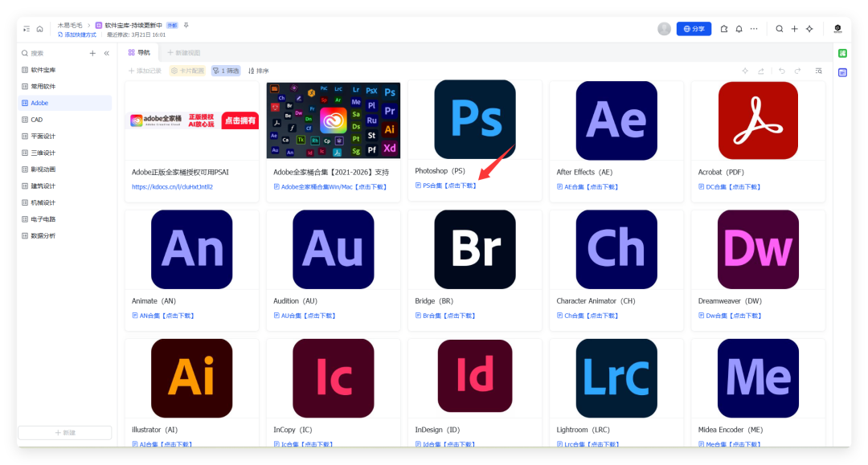Click the Illustrator Ai icon
Viewport: 868px width, 465px height.
[191, 378]
